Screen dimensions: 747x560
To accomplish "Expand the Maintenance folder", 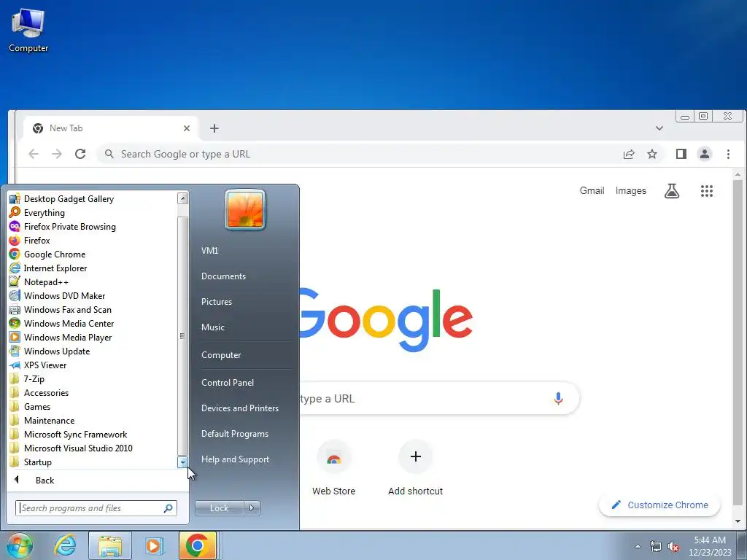I will click(x=49, y=420).
